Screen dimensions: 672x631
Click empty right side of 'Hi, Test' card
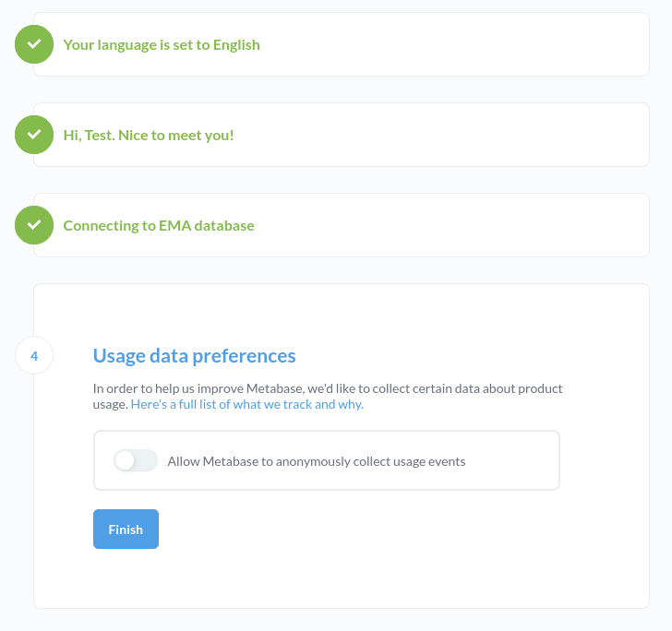coord(472,135)
